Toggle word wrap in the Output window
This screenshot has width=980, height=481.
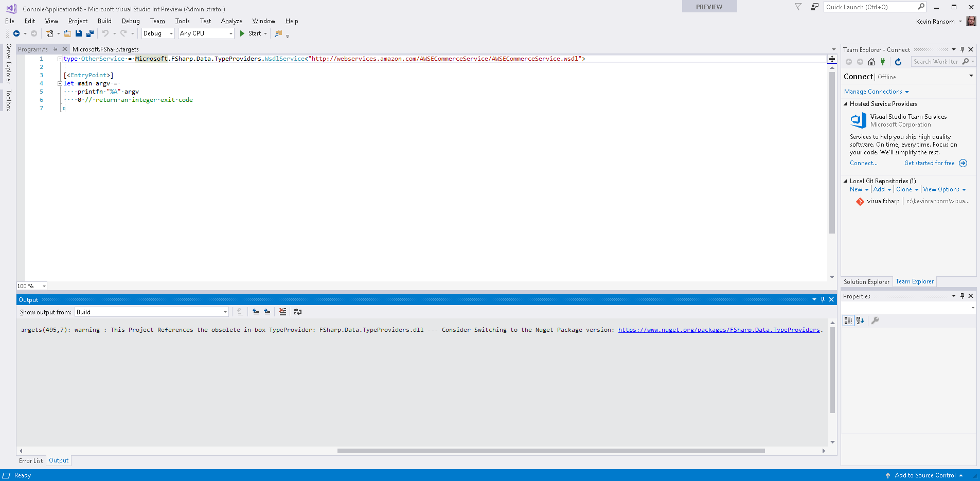[297, 312]
